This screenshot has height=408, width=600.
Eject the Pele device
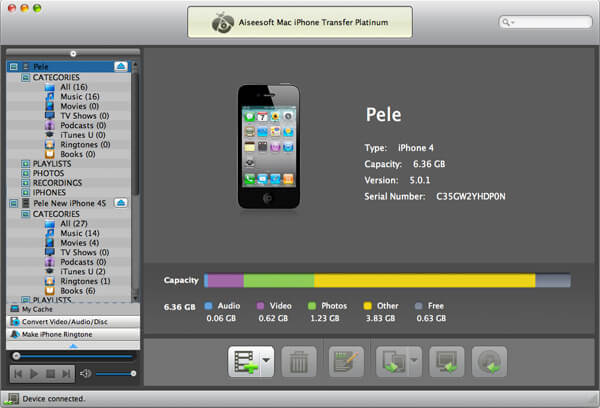(x=121, y=67)
